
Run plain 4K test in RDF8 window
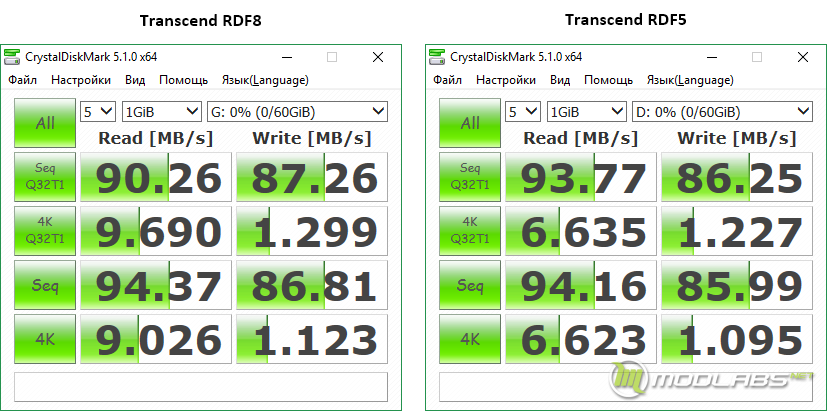tap(45, 339)
